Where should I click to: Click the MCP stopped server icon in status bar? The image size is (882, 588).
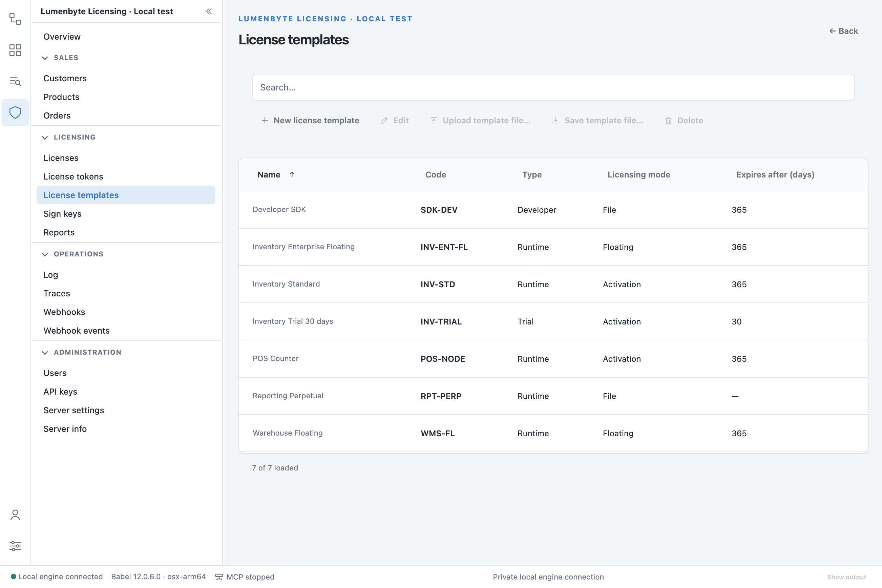[219, 577]
